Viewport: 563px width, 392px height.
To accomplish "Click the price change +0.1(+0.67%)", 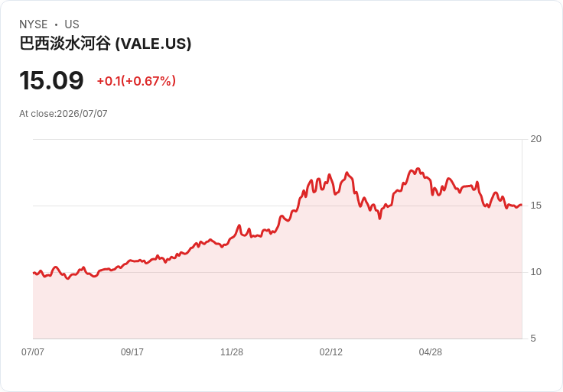I will pyautogui.click(x=136, y=81).
